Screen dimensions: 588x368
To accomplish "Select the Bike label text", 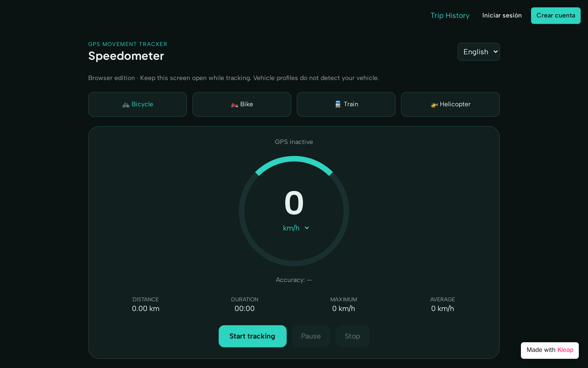I will pos(246,104).
